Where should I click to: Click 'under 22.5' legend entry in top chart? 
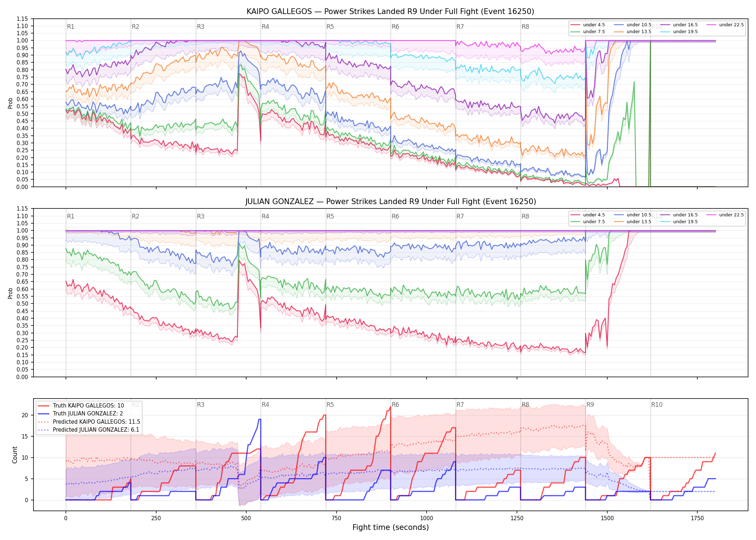pos(725,25)
